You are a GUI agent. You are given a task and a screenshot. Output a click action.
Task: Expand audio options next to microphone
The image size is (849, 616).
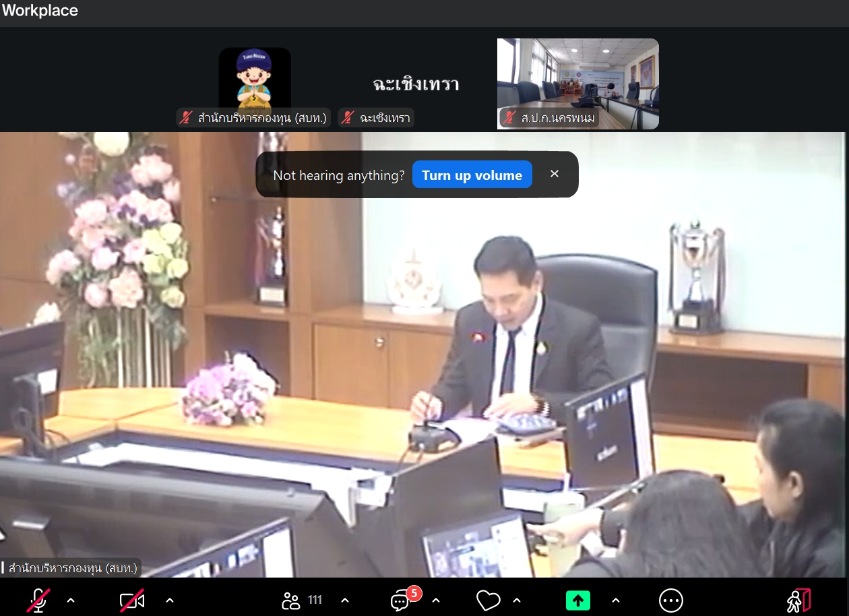[x=71, y=600]
